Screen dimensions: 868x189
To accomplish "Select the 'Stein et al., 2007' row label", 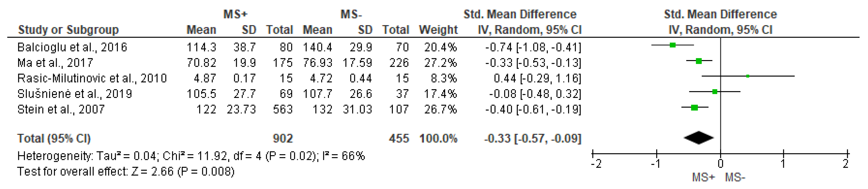I will tap(61, 109).
